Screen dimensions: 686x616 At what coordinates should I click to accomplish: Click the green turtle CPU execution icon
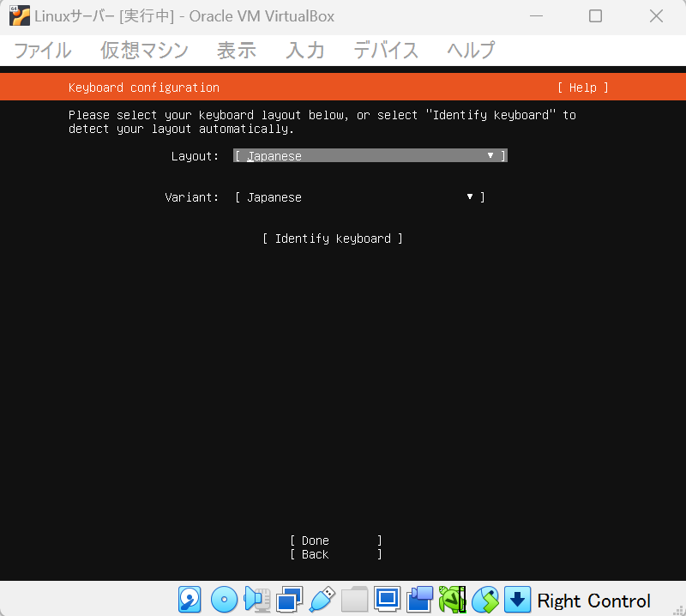coord(452,600)
